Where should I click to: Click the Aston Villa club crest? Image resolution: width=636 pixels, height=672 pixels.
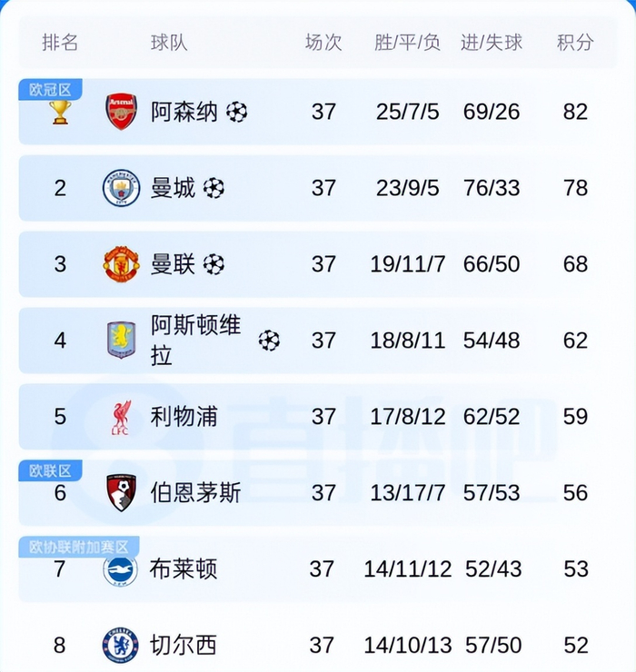click(x=122, y=341)
